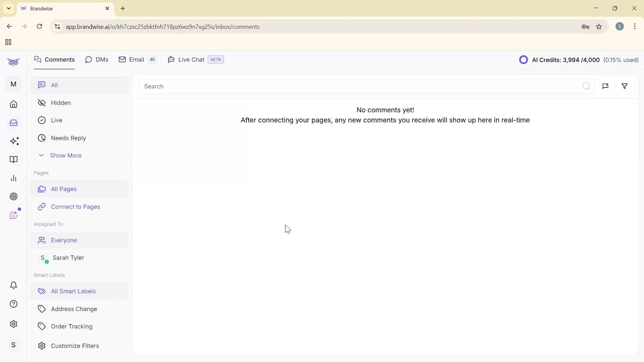This screenshot has height=362, width=644.
Task: Click the unread comments flag icon
Action: point(605,86)
